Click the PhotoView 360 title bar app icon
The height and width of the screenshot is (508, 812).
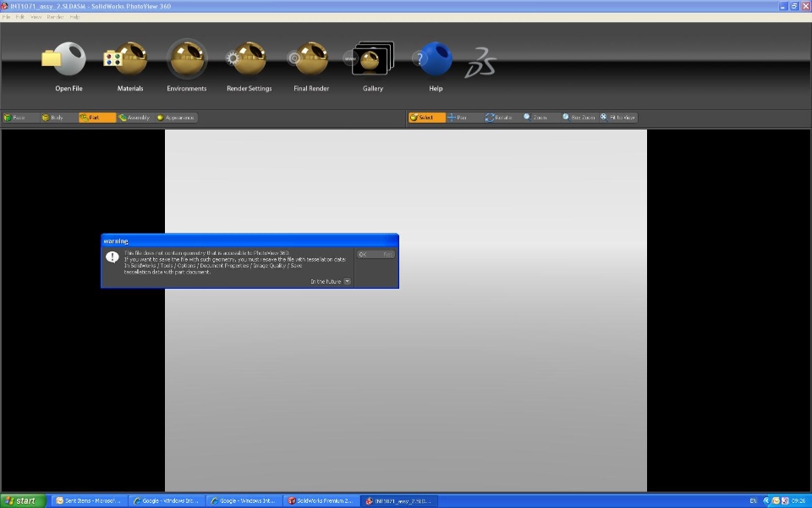[5, 6]
